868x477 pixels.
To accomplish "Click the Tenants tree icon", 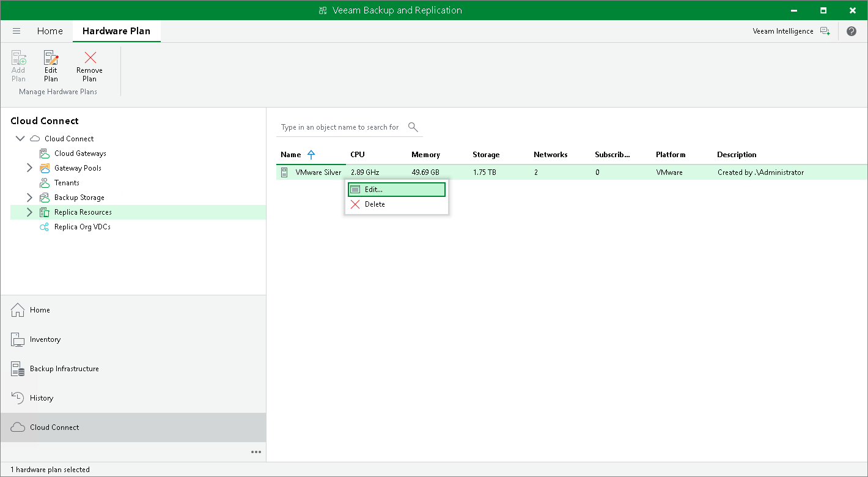I will pyautogui.click(x=45, y=183).
